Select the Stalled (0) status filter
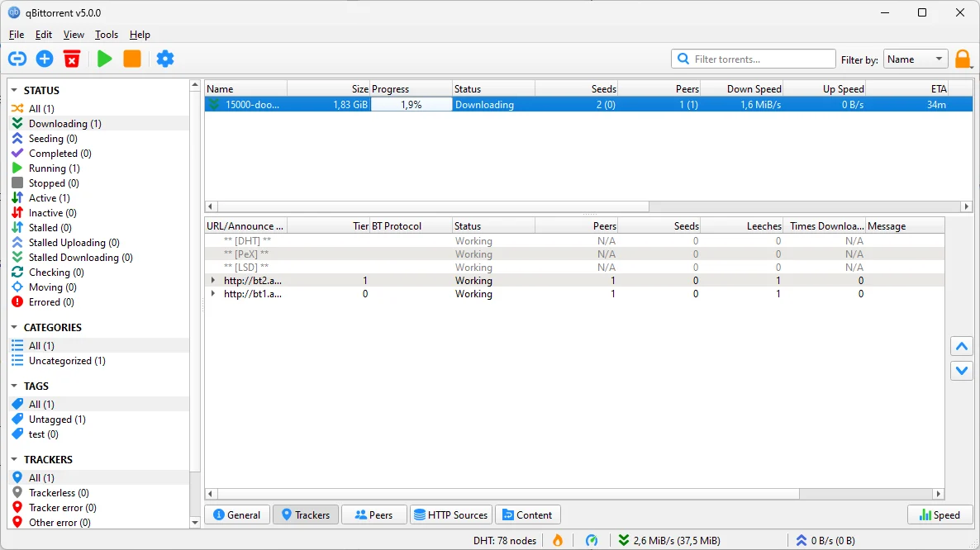Screen dimensions: 980x550 click(x=99, y=228)
